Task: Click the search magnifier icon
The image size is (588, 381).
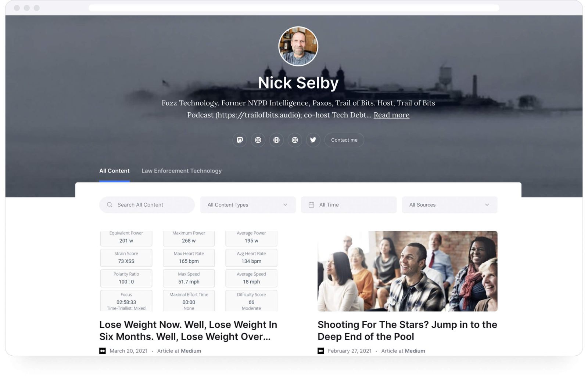Action: (109, 204)
